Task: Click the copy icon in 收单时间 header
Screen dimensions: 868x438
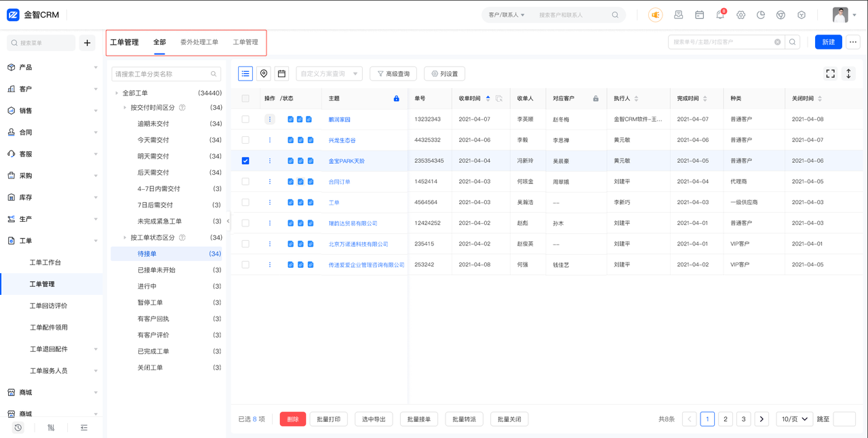Action: (x=498, y=98)
